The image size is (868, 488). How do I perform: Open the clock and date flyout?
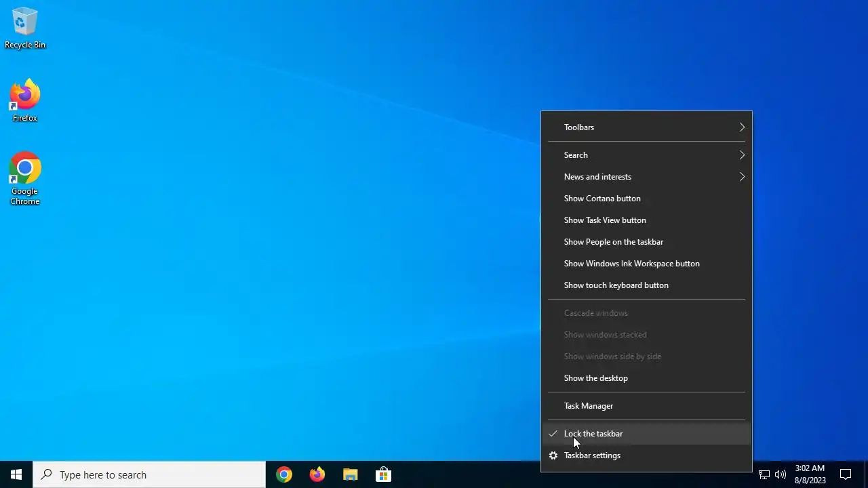[810, 474]
